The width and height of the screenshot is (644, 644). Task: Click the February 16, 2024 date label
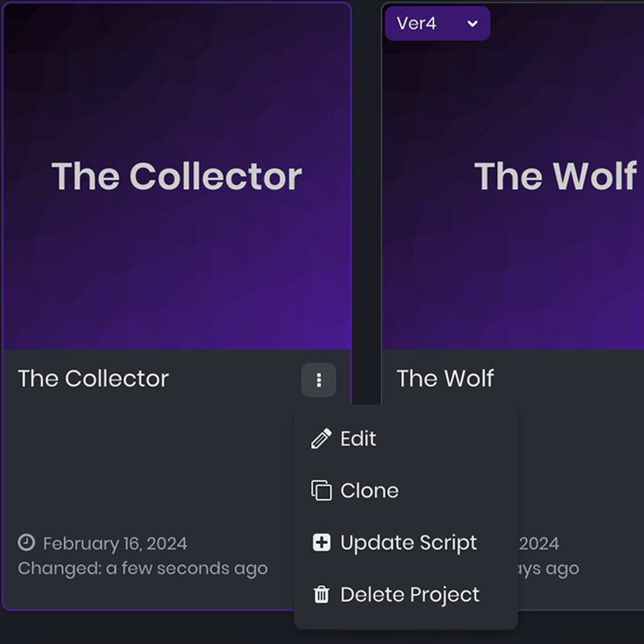pyautogui.click(x=115, y=544)
